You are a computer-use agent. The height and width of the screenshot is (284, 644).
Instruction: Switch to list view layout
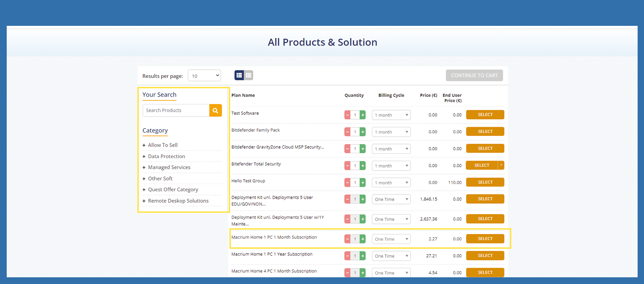[x=239, y=76]
